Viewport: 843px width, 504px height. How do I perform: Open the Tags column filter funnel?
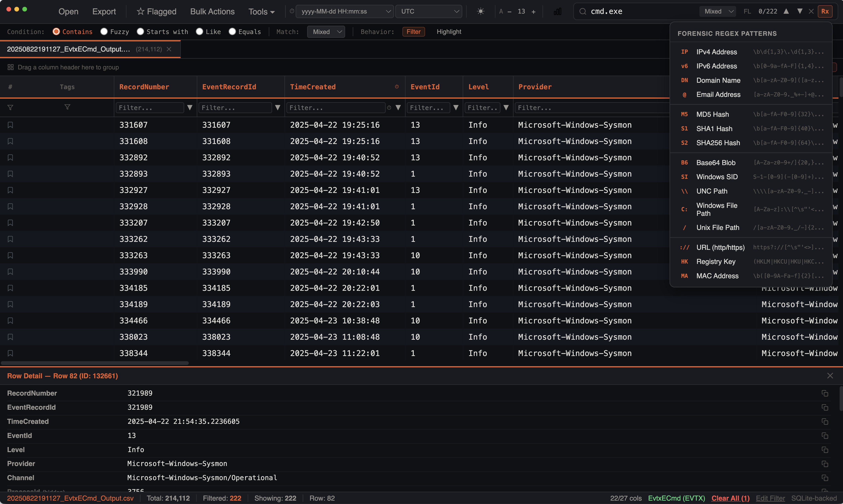coord(67,107)
